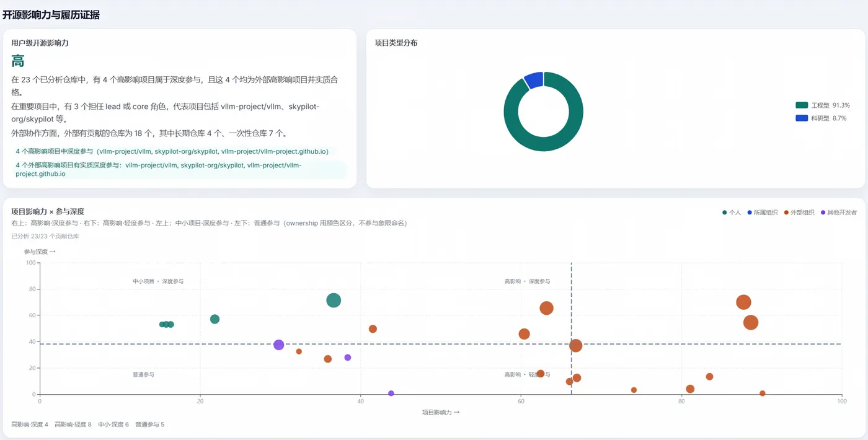Select the teal bubble near impact 22

[215, 319]
